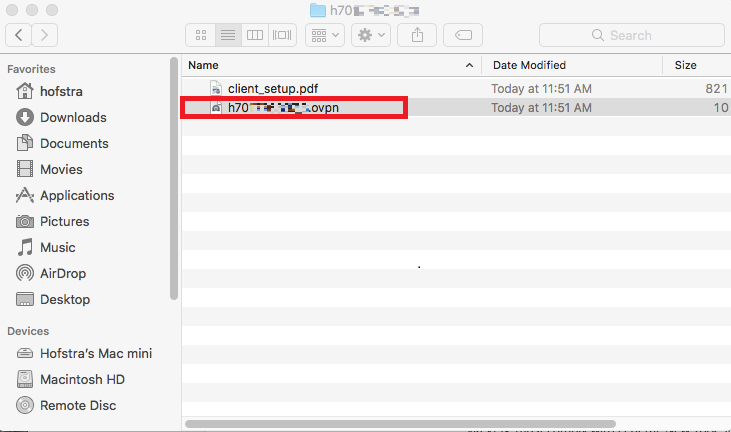Image resolution: width=731 pixels, height=432 pixels.
Task: Click the home icon beside hofstra
Action: [x=25, y=91]
